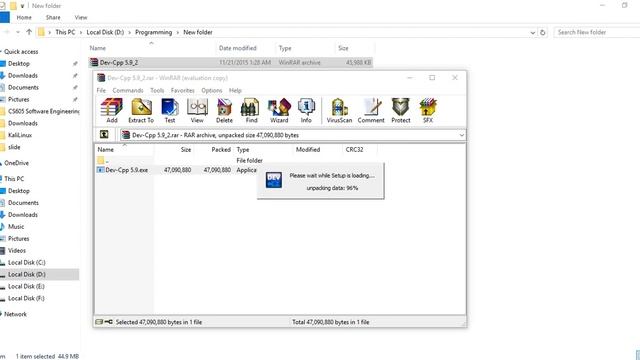Open the View tool in WinRAR
The image size is (640, 360).
coord(197,111)
